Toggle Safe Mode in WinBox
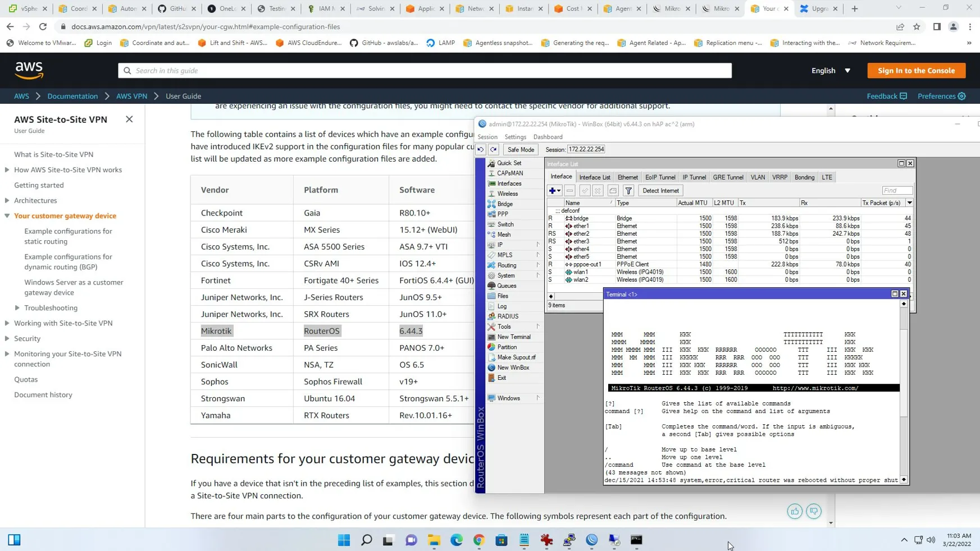This screenshot has height=551, width=980. point(521,150)
